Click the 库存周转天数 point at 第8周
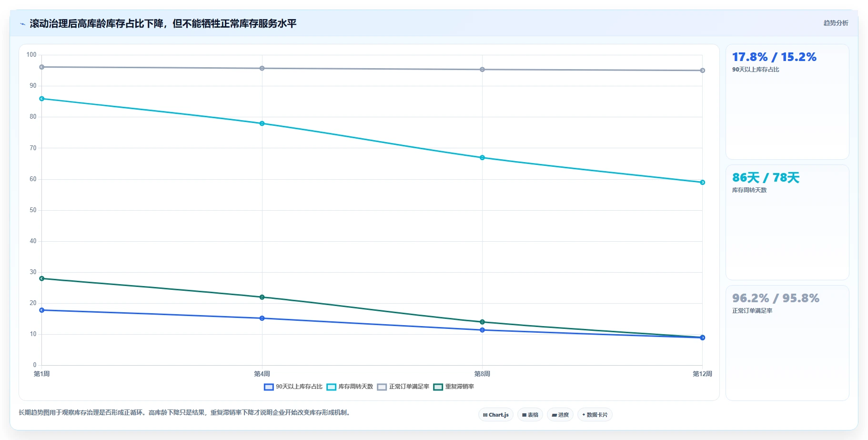Screen dimensions: 868x440 (x=482, y=158)
